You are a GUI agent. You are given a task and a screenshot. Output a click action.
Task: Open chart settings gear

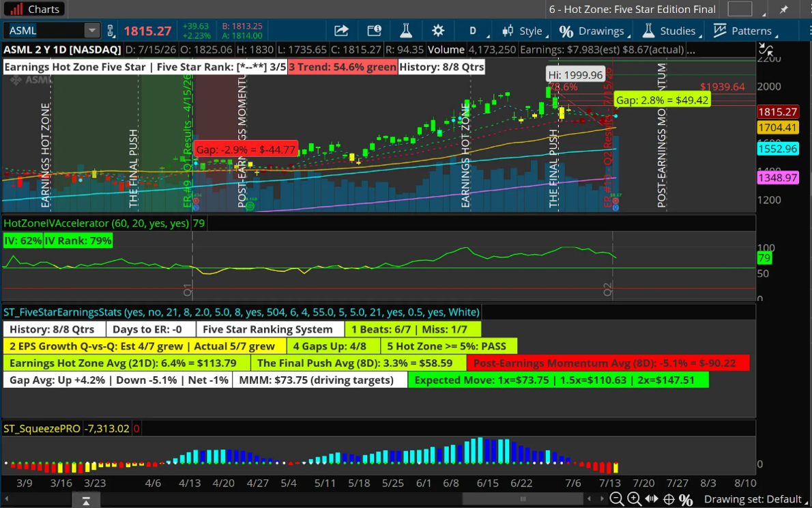pos(438,31)
